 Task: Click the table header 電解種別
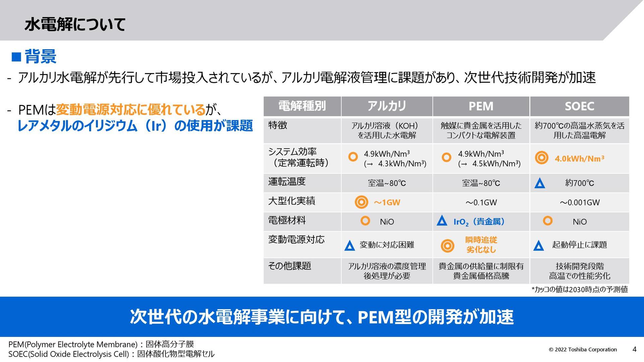point(302,106)
